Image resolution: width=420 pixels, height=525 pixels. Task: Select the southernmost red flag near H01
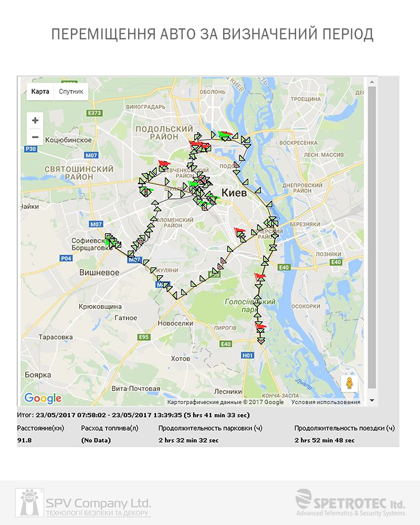260,327
